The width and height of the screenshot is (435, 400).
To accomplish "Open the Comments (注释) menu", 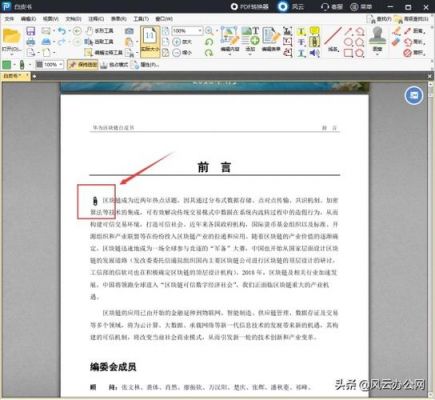I will [x=96, y=19].
